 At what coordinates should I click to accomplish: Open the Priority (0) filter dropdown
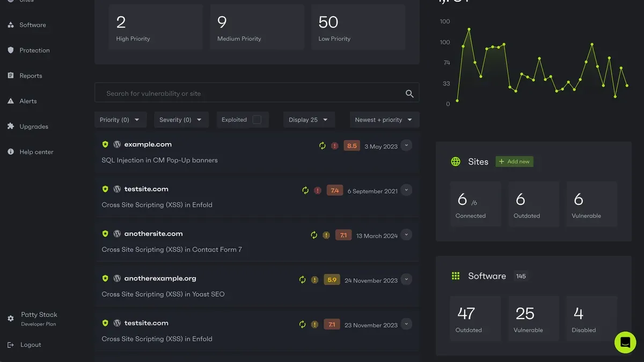pyautogui.click(x=121, y=120)
